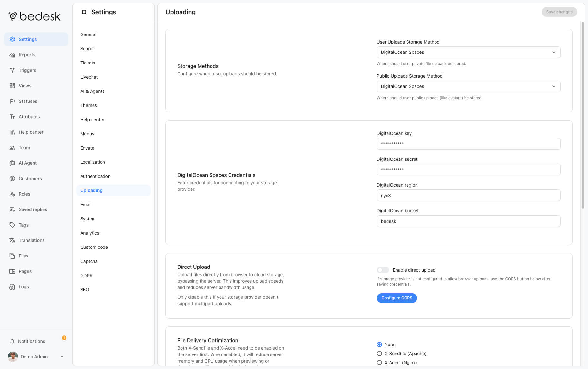Open Email settings section
The image size is (588, 369).
(x=113, y=205)
